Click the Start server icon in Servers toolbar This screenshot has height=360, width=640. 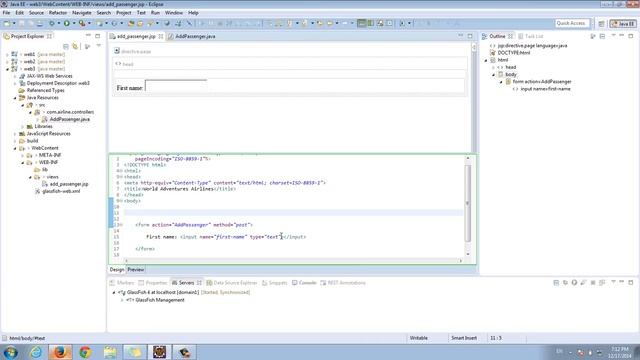tap(574, 282)
